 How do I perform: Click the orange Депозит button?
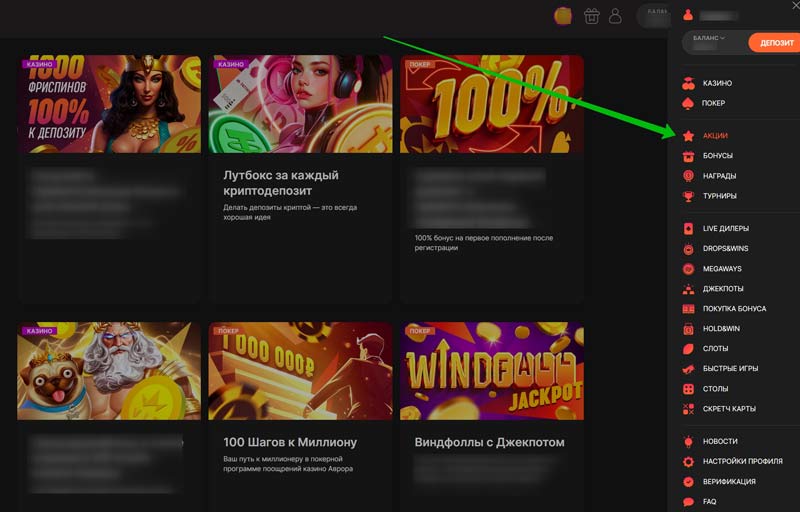coord(776,43)
